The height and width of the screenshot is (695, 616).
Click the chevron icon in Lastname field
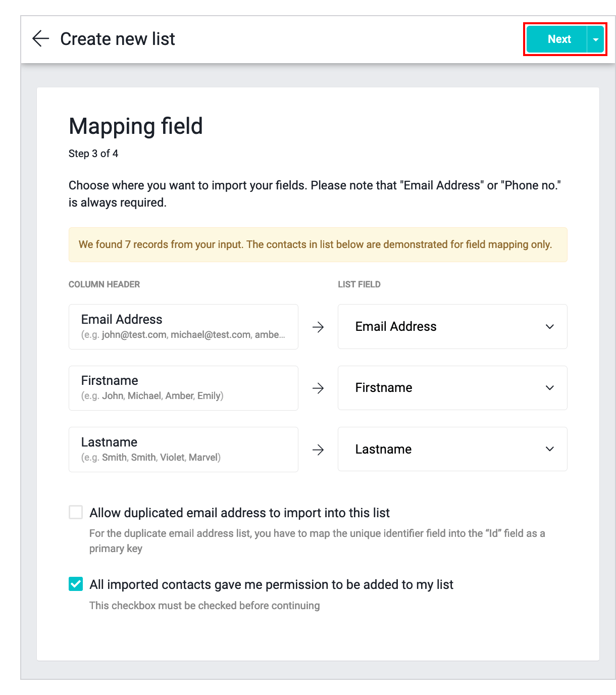[550, 449]
